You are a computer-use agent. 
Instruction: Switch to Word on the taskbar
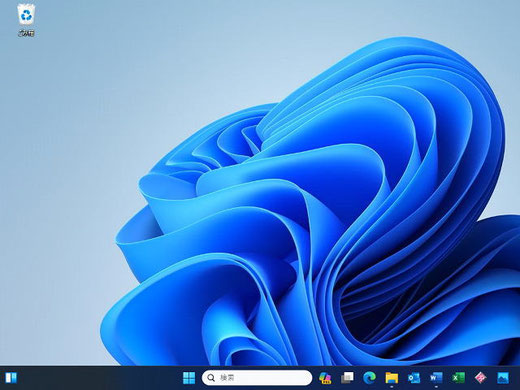point(436,378)
